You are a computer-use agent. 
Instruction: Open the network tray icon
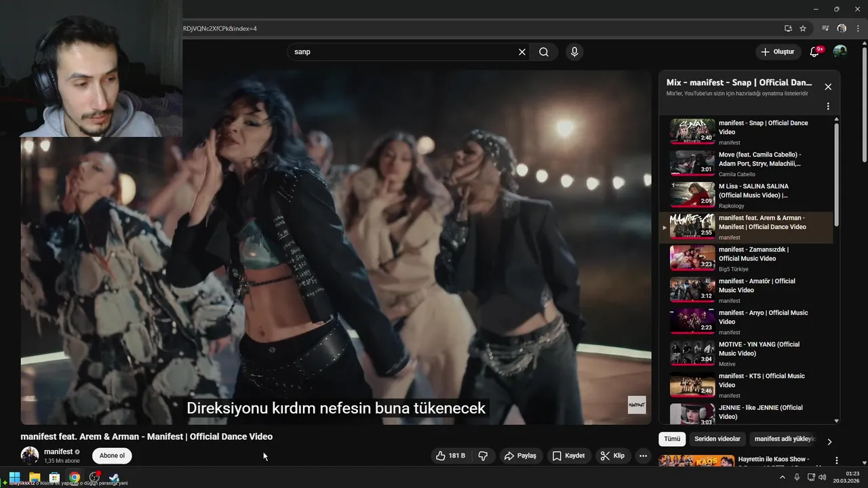pyautogui.click(x=811, y=477)
